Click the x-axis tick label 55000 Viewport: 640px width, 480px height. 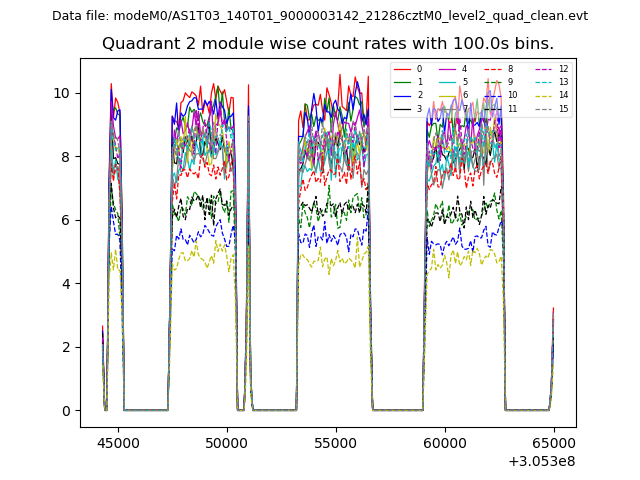tap(336, 443)
